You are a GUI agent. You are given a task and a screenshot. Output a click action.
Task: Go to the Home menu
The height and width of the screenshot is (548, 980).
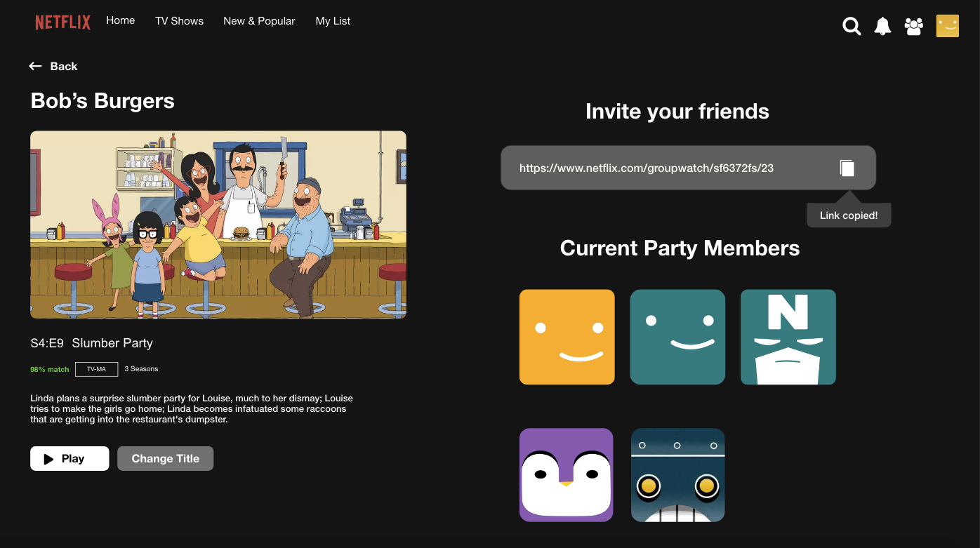pyautogui.click(x=121, y=20)
